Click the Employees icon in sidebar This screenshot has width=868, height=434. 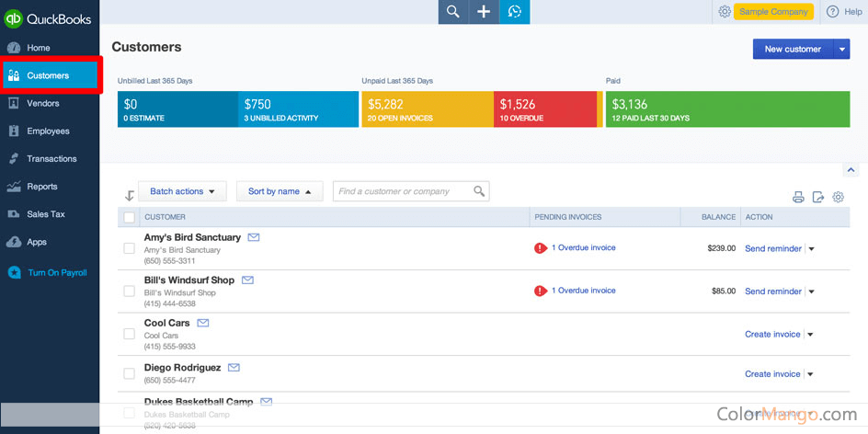point(14,131)
